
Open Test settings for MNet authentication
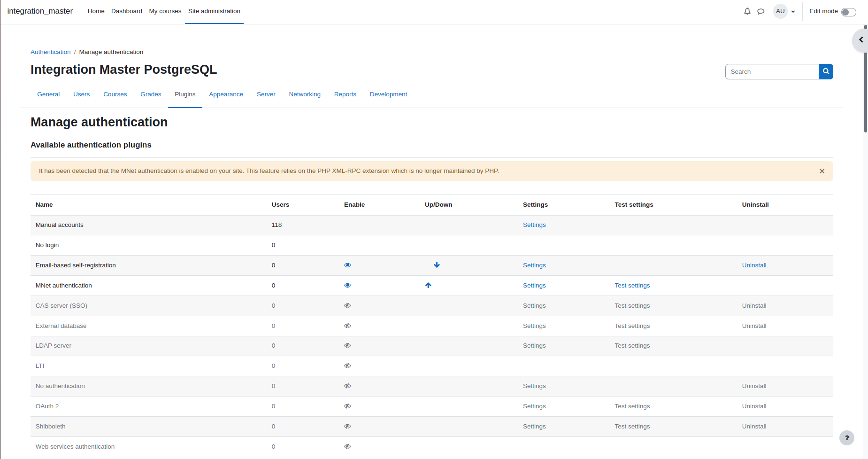pos(632,286)
